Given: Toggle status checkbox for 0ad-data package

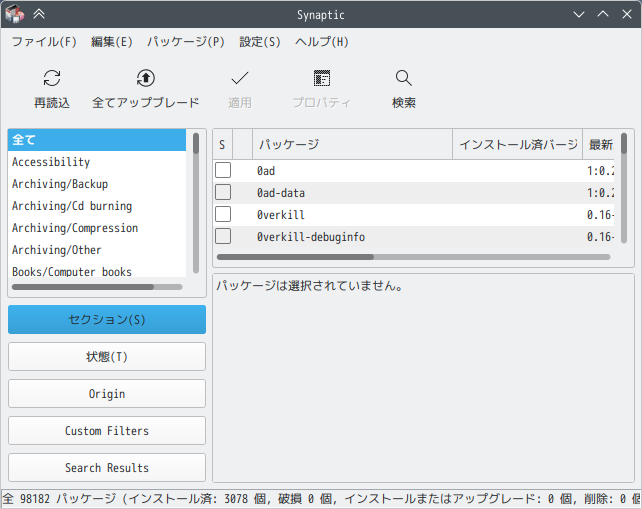Looking at the screenshot, I should [x=223, y=192].
